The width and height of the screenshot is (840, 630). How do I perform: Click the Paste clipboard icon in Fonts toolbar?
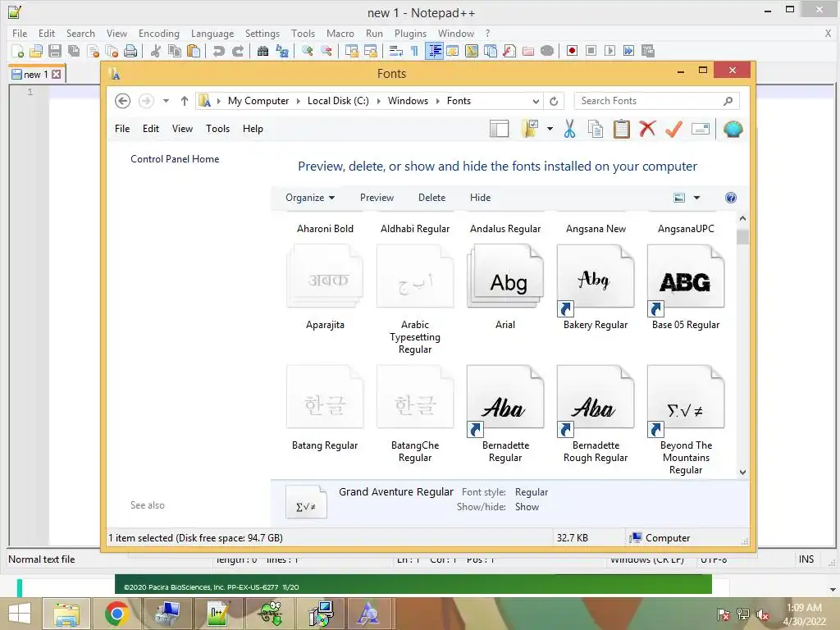tap(622, 129)
